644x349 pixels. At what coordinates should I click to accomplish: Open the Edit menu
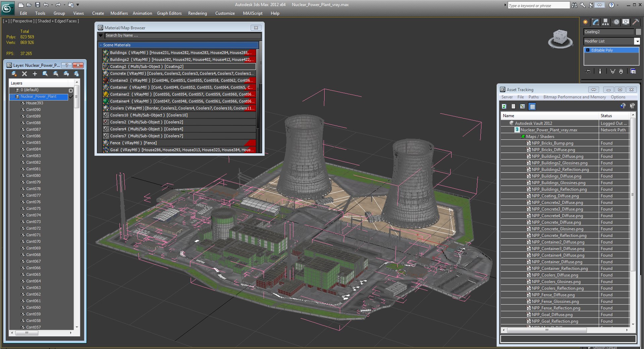(x=23, y=13)
